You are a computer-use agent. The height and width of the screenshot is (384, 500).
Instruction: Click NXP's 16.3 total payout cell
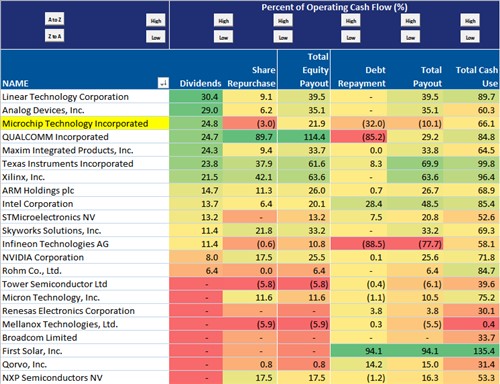(415, 378)
